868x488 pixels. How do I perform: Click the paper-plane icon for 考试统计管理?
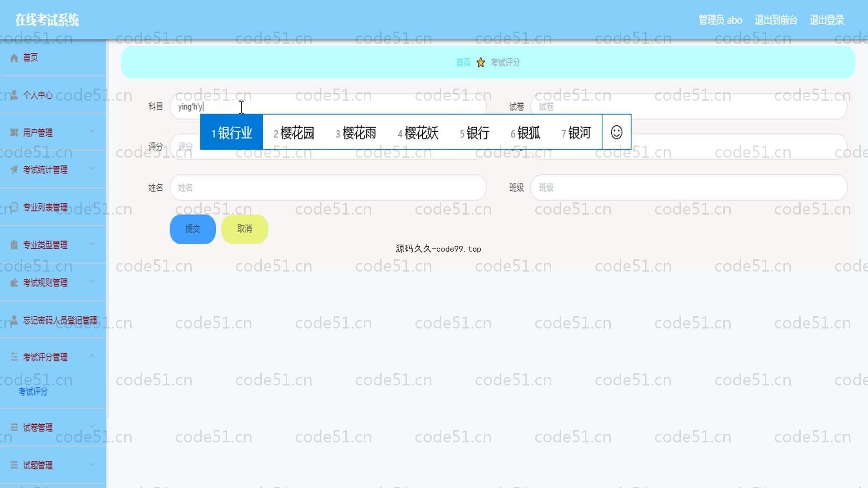14,170
